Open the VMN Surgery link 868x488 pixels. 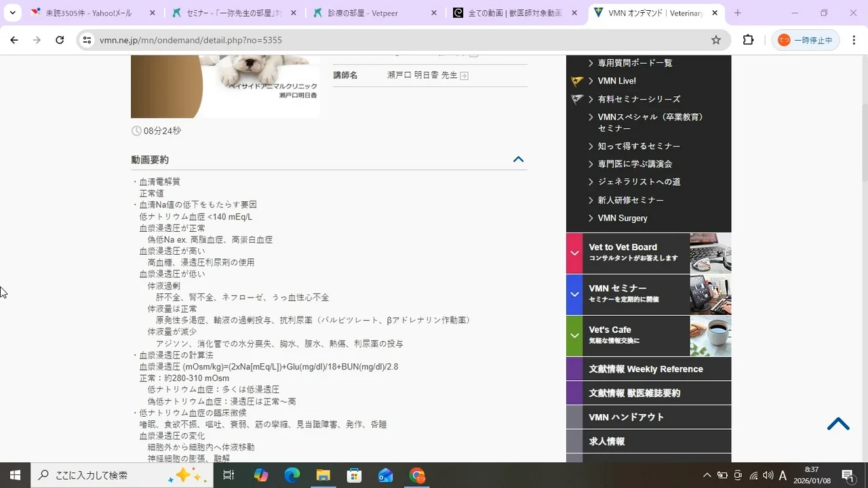pyautogui.click(x=622, y=218)
